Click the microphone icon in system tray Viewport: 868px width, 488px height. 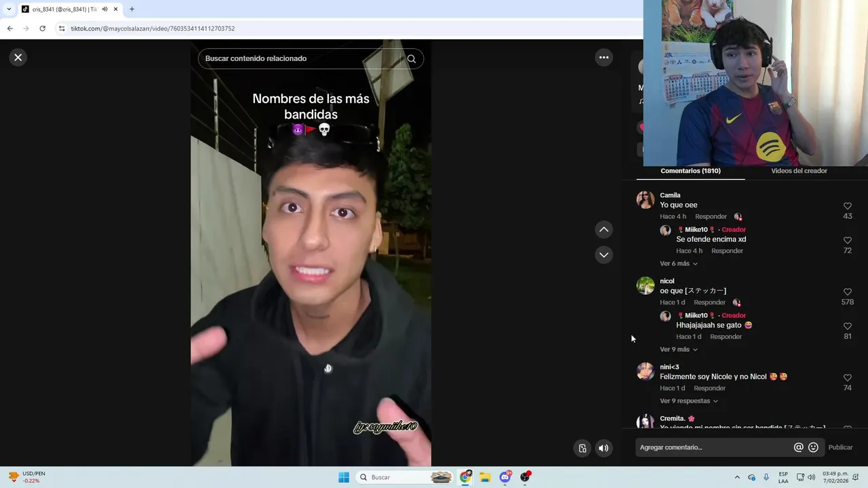point(766,477)
